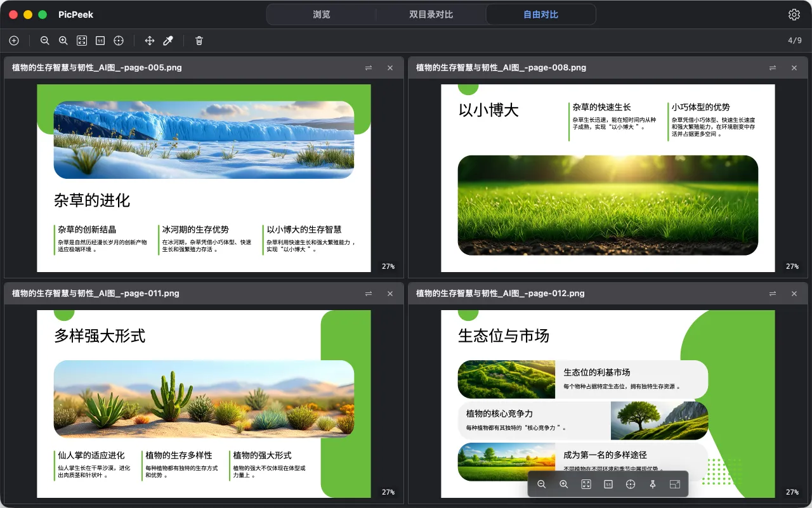This screenshot has width=812, height=508.
Task: Zoom in using the top toolbar magnifier
Action: tap(63, 41)
